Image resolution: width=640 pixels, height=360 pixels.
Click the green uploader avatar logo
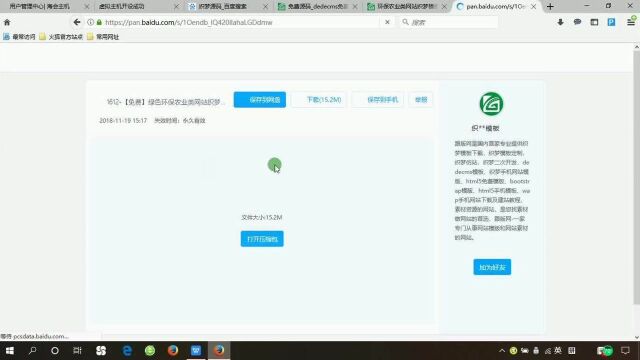tap(491, 104)
